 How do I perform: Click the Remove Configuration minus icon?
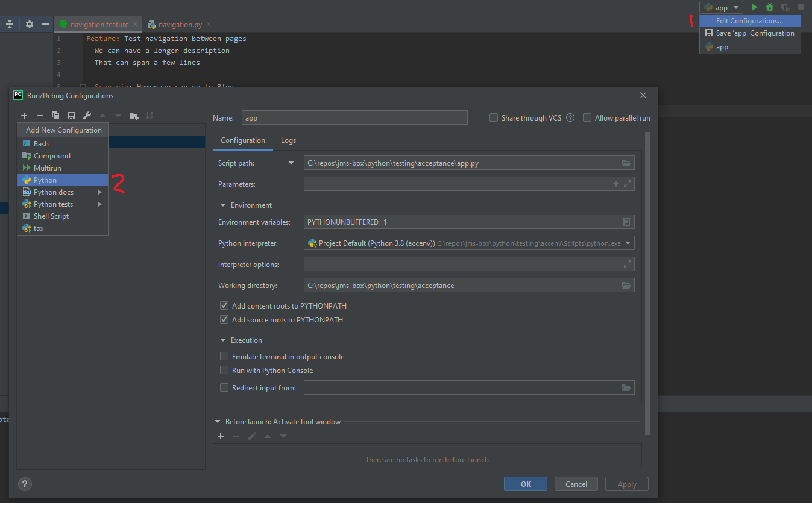pos(40,116)
